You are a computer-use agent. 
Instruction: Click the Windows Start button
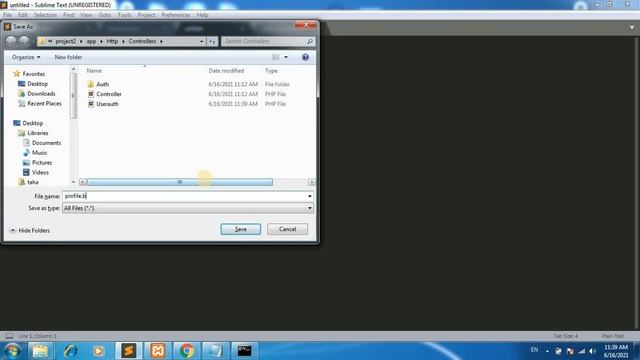[x=12, y=351]
